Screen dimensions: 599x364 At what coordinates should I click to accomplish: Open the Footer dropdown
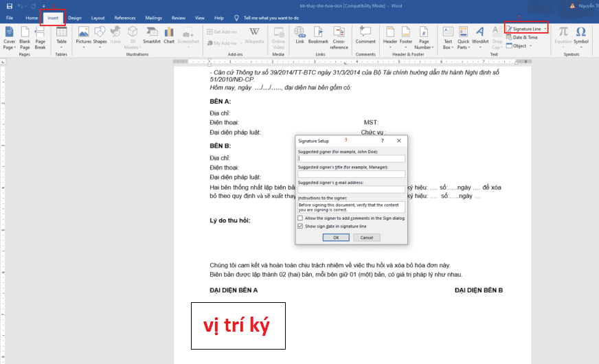[x=406, y=38]
